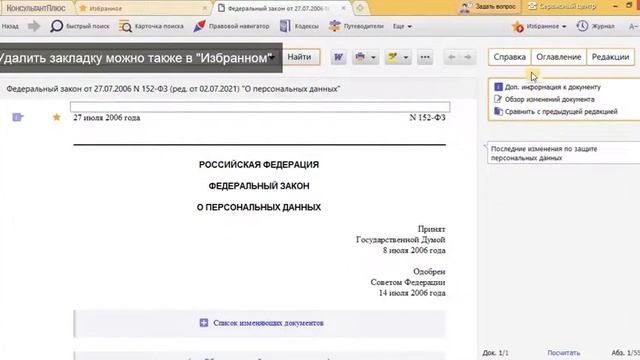Image resolution: width=640 pixels, height=360 pixels.
Task: Open the Журнал history
Action: click(x=595, y=26)
